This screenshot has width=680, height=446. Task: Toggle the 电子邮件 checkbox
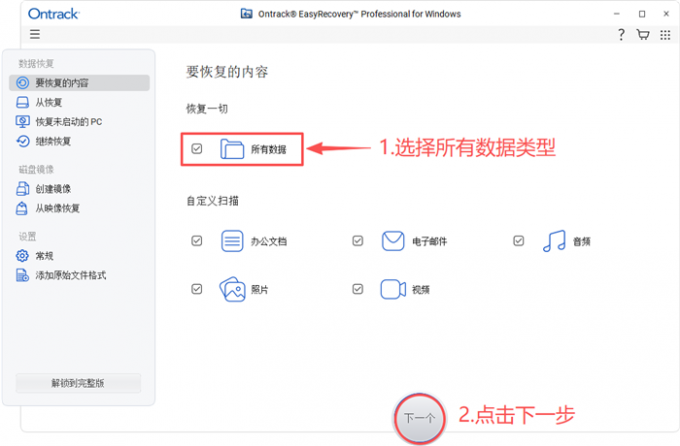tap(358, 241)
